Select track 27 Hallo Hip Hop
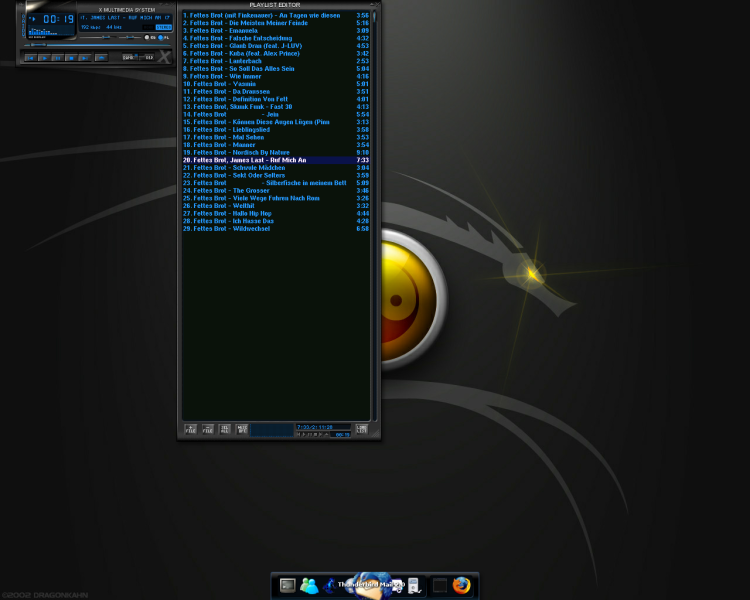 click(x=276, y=213)
